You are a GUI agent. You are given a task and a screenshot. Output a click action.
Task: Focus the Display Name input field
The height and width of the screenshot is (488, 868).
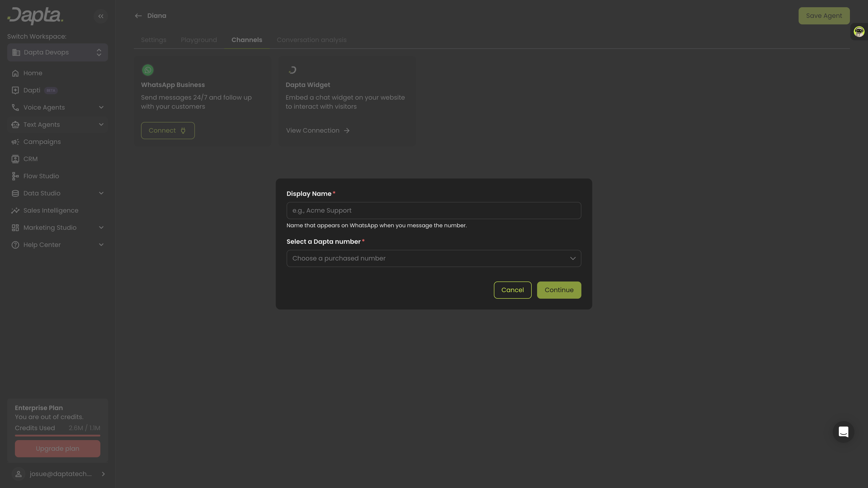434,211
